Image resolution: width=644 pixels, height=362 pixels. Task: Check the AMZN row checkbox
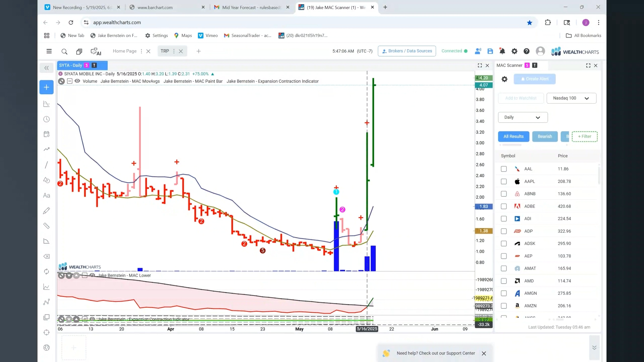pyautogui.click(x=504, y=306)
